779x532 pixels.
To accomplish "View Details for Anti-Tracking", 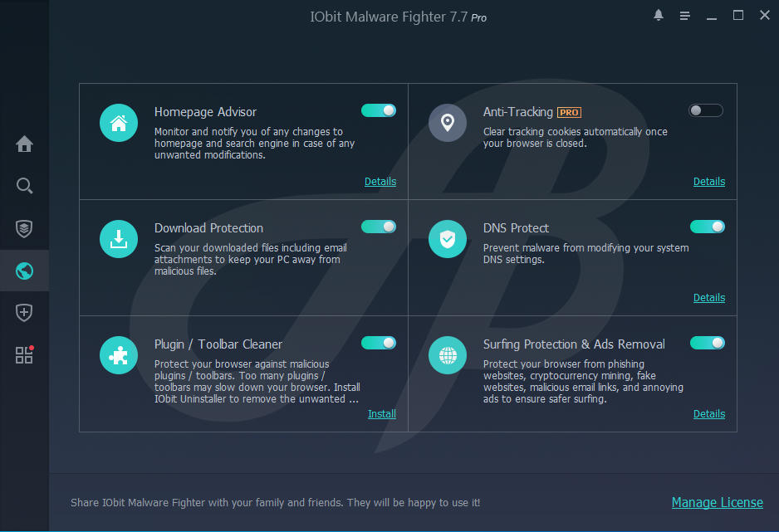I will [709, 182].
